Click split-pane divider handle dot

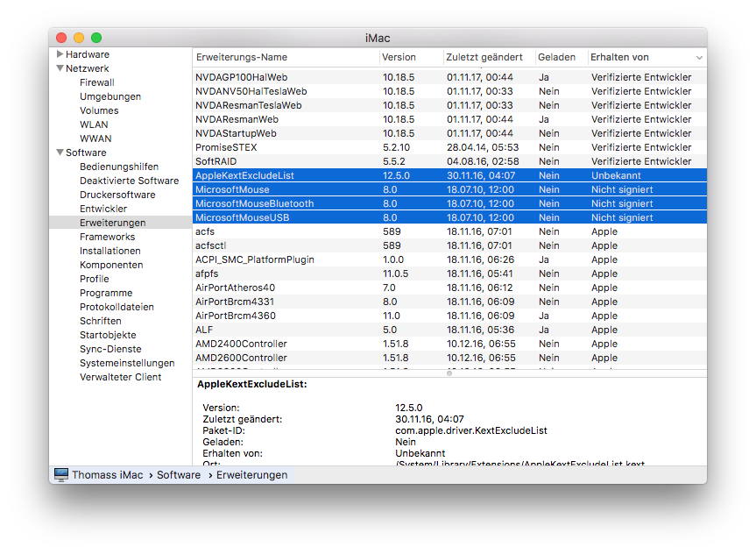[449, 373]
